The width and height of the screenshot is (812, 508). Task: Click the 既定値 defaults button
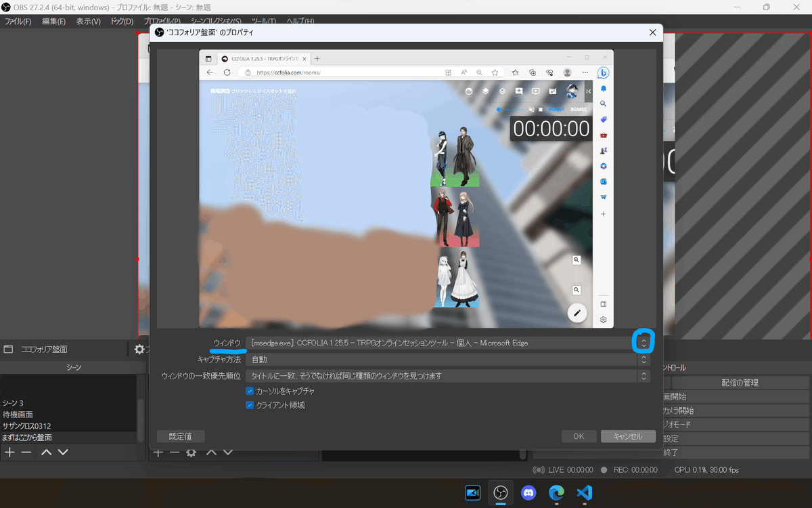[181, 436]
